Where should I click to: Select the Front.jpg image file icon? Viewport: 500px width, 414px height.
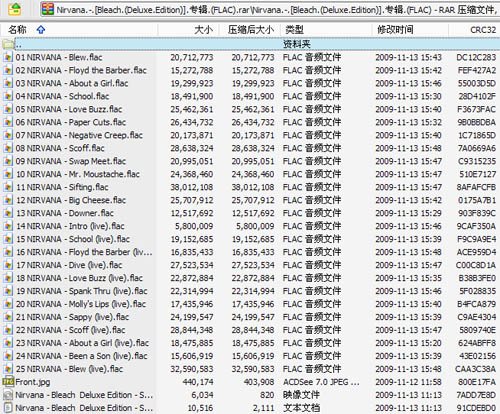click(8, 382)
